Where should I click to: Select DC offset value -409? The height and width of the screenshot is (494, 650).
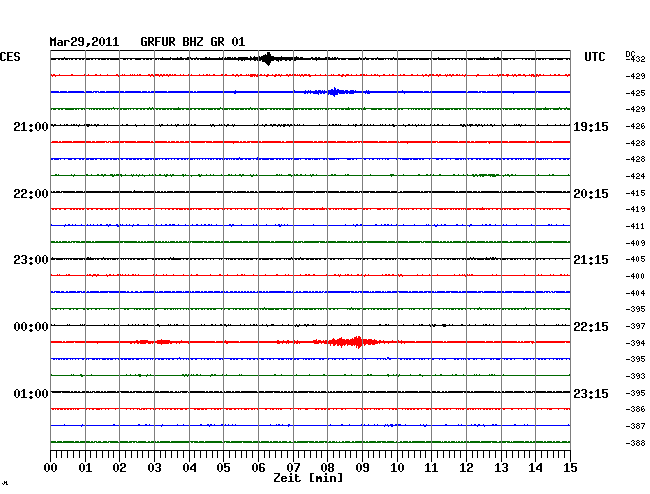pos(635,243)
